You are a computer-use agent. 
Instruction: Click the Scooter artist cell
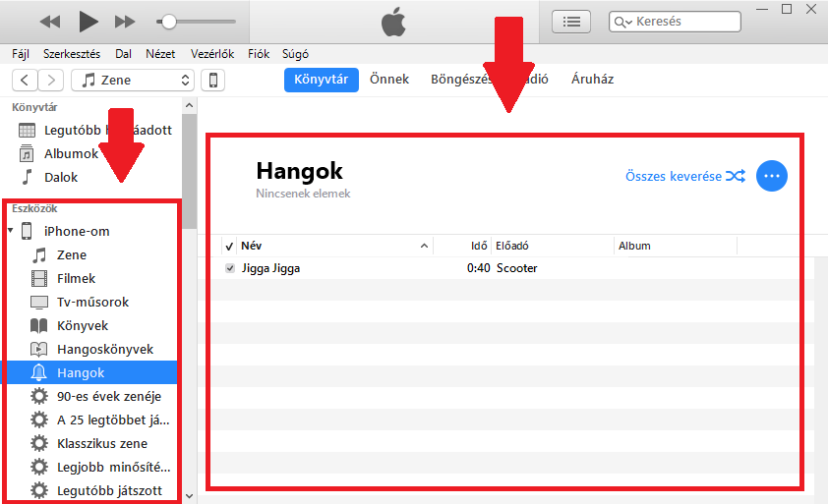[x=516, y=268]
